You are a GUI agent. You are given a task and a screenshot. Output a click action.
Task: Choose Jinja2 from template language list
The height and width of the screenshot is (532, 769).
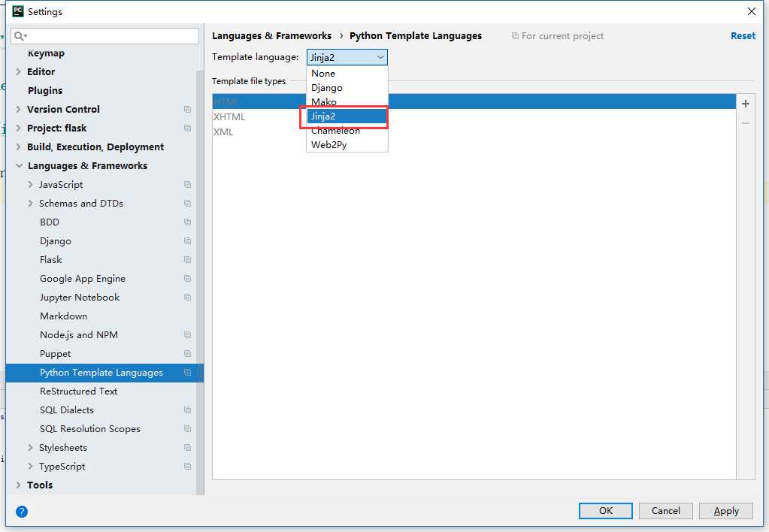coord(347,116)
